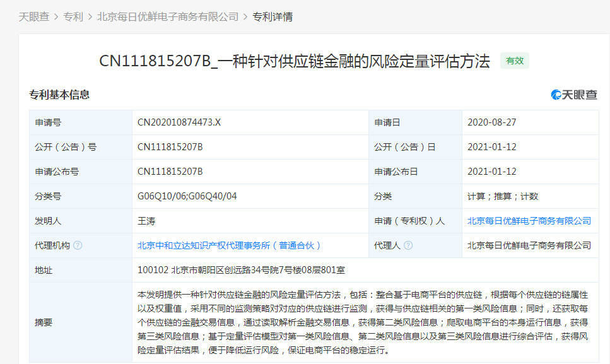Select 公开（公告）日 value 2021-01-12
Screen dimensions: 610x364
(x=492, y=147)
